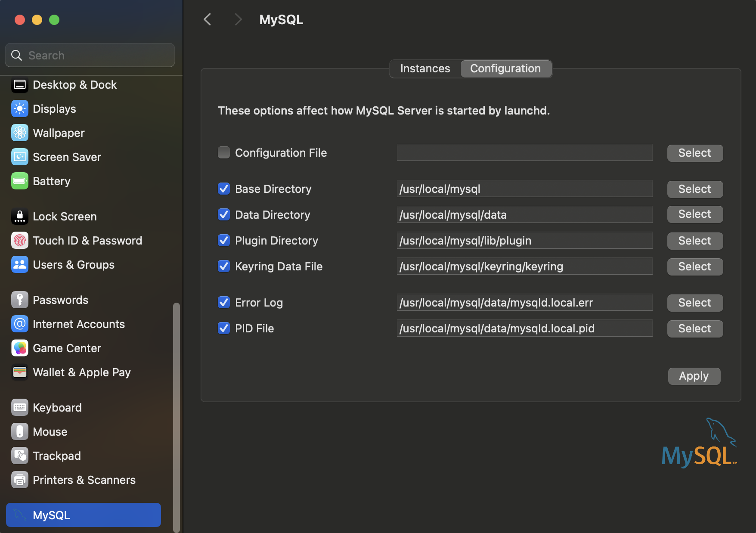
Task: Open the Passwords key icon
Action: tap(20, 300)
